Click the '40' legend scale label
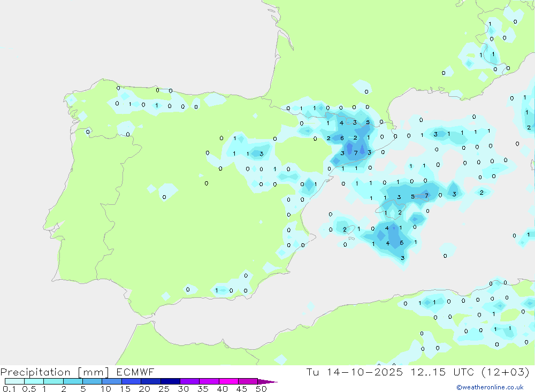The height and width of the screenshot is (392, 535). click(222, 389)
